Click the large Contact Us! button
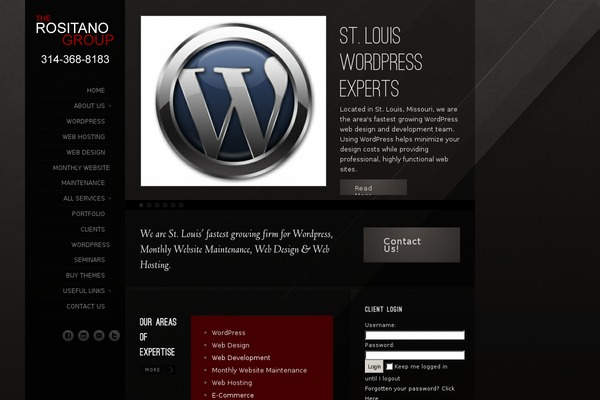The height and width of the screenshot is (400, 600). click(411, 245)
